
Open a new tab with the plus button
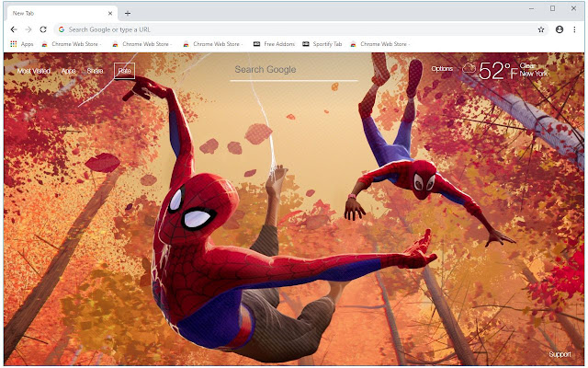128,14
